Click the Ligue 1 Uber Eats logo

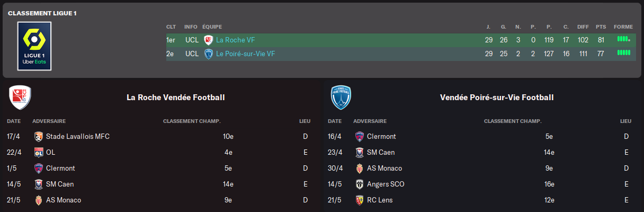tap(34, 46)
